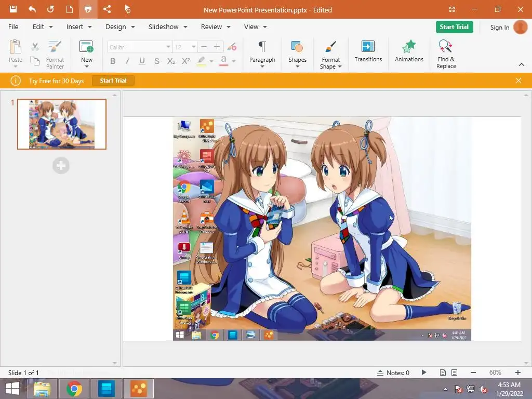Switch to outline view icon in status bar

coord(454,373)
